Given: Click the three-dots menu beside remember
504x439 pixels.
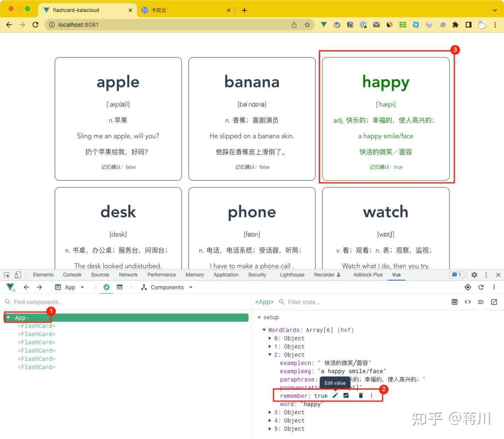Looking at the screenshot, I should 371,395.
